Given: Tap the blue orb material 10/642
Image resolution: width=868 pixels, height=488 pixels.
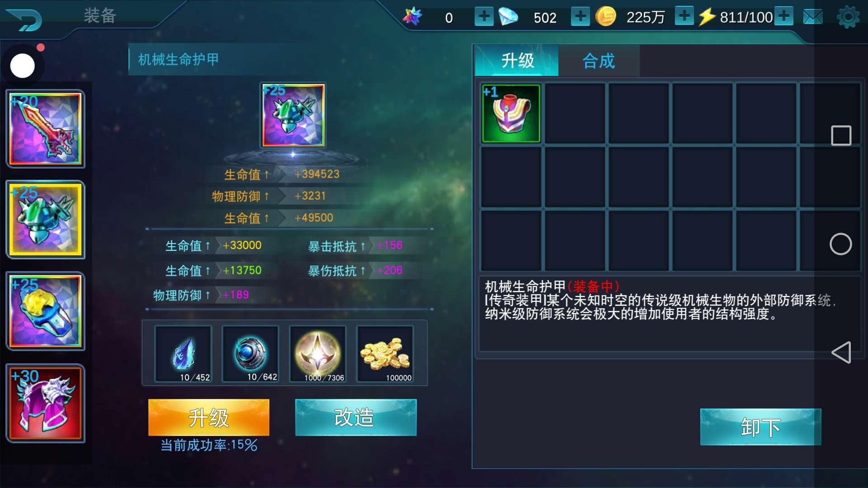Looking at the screenshot, I should (x=250, y=354).
